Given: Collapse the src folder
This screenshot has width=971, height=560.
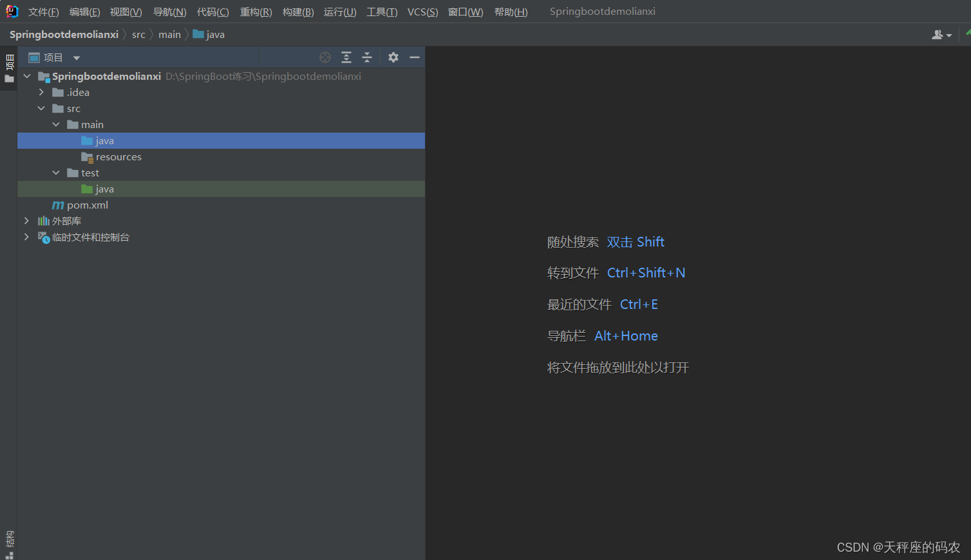Looking at the screenshot, I should pos(41,109).
